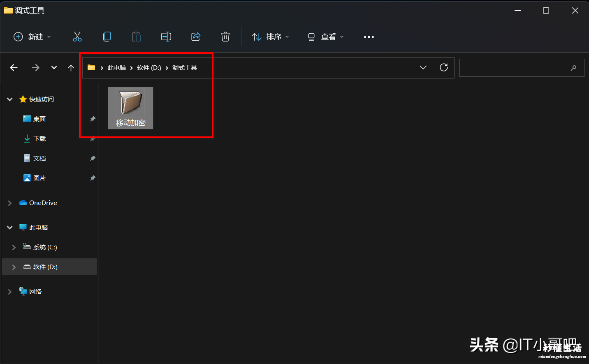Collapse the 快速访问 section

10,99
